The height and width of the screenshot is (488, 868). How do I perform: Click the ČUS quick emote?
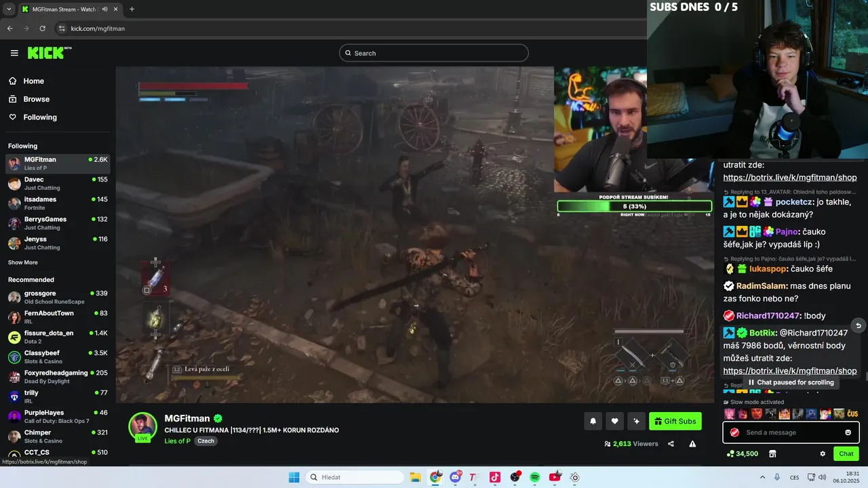pyautogui.click(x=852, y=413)
